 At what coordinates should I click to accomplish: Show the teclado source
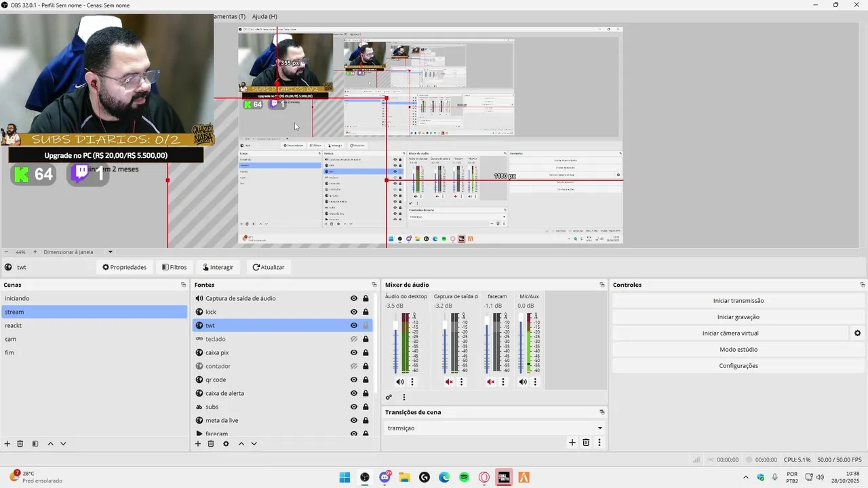click(353, 339)
